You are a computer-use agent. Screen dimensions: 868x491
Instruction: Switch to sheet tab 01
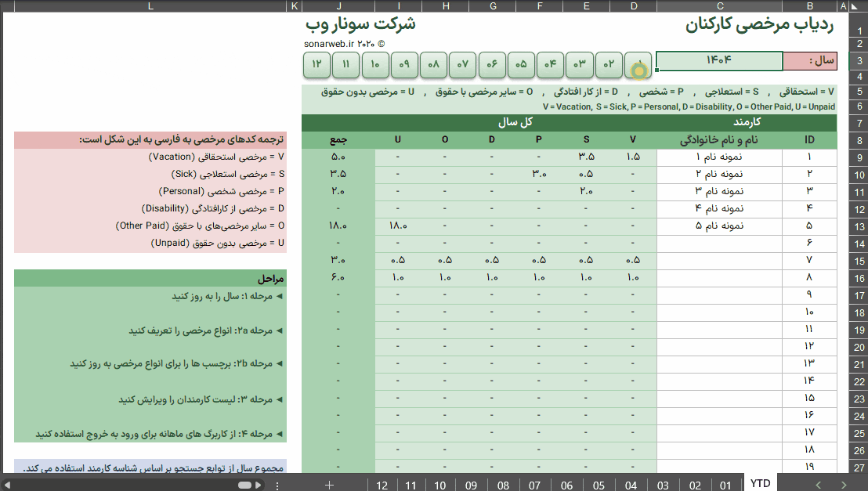point(725,485)
